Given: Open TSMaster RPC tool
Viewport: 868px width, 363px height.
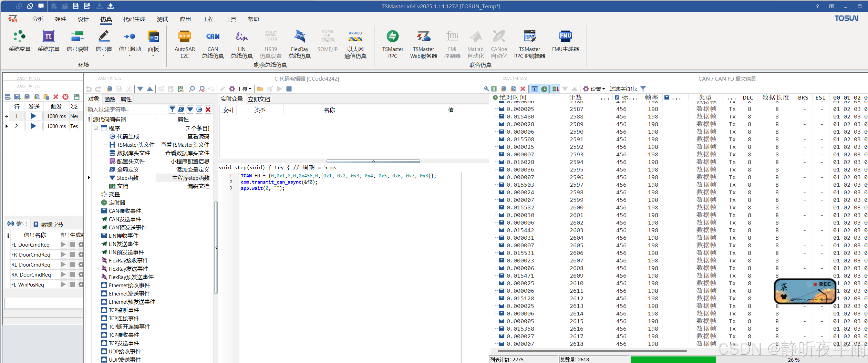Looking at the screenshot, I should [393, 44].
